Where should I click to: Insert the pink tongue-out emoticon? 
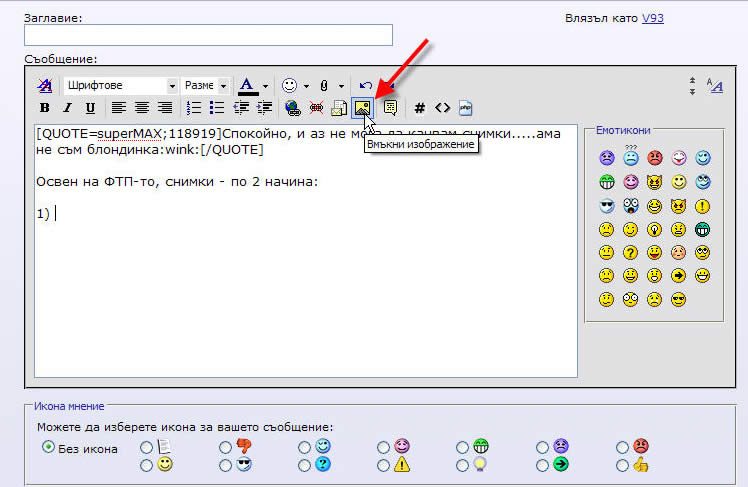[x=678, y=158]
